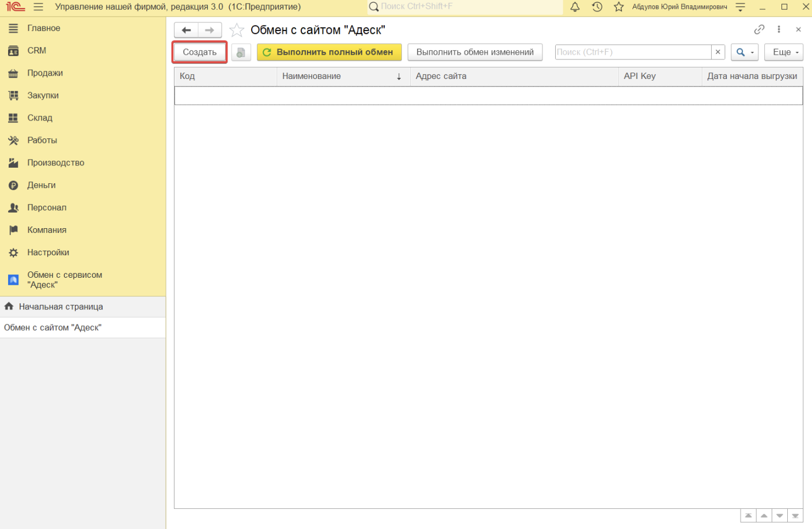This screenshot has height=529, width=812.
Task: Click the Продажи basket icon
Action: tap(13, 73)
